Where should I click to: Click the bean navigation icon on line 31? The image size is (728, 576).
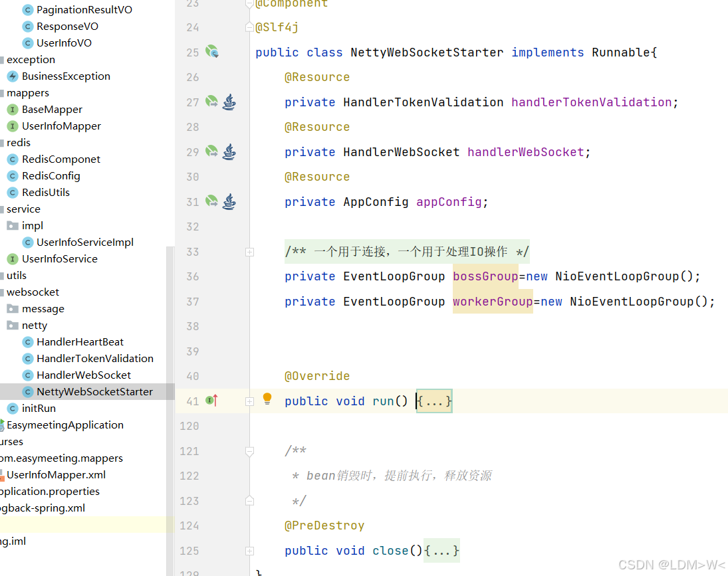[x=211, y=201]
